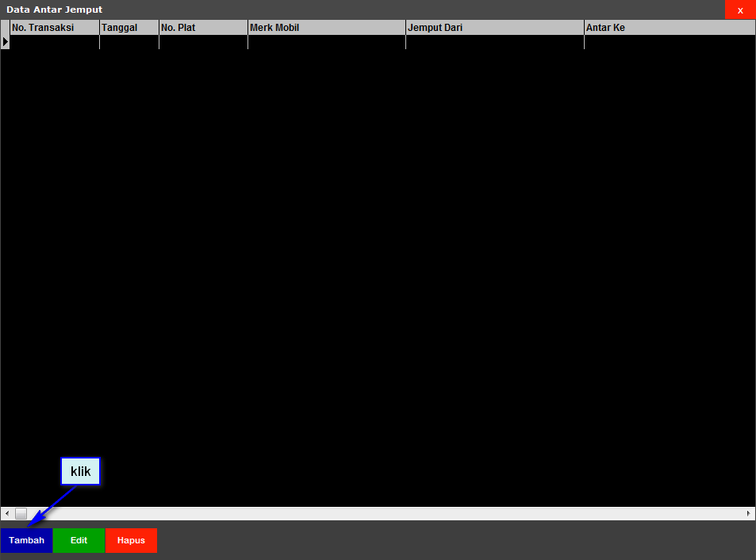Select the Merk Mobil column header

(x=326, y=28)
